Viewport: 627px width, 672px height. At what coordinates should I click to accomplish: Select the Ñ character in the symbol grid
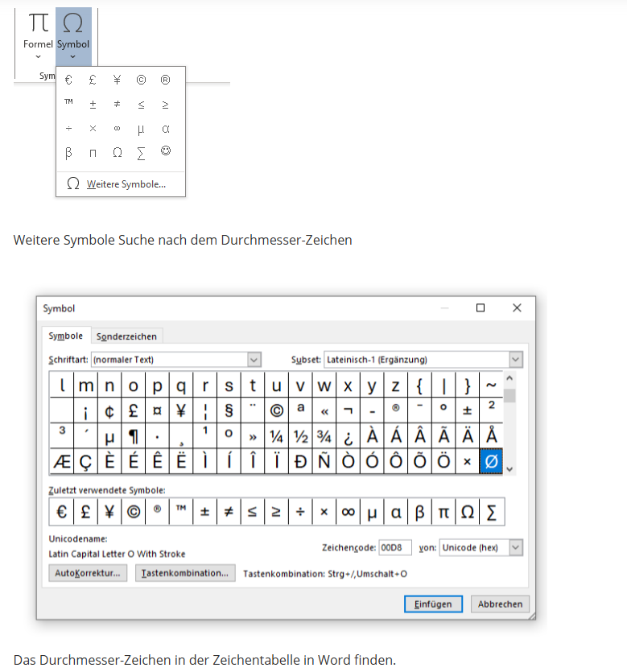[x=324, y=461]
